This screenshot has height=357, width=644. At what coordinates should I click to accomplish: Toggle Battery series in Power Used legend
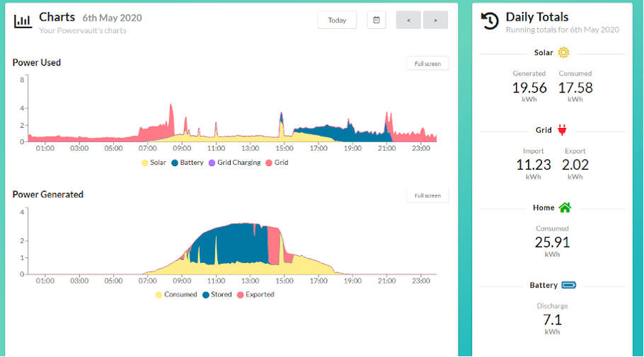(x=188, y=163)
